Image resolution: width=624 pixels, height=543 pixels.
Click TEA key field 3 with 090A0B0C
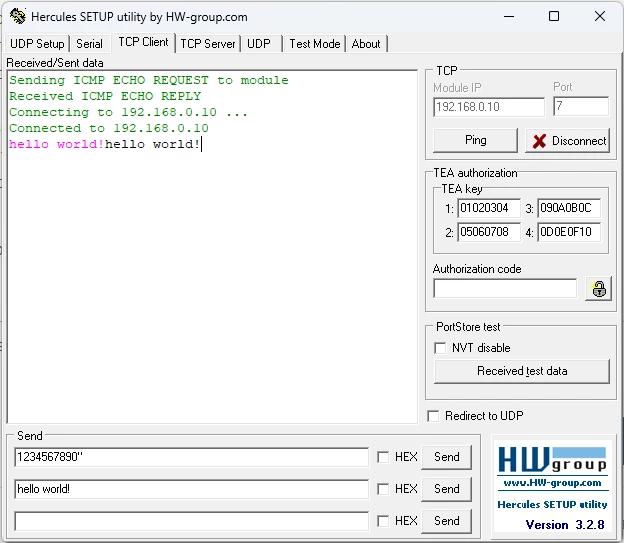coord(569,208)
